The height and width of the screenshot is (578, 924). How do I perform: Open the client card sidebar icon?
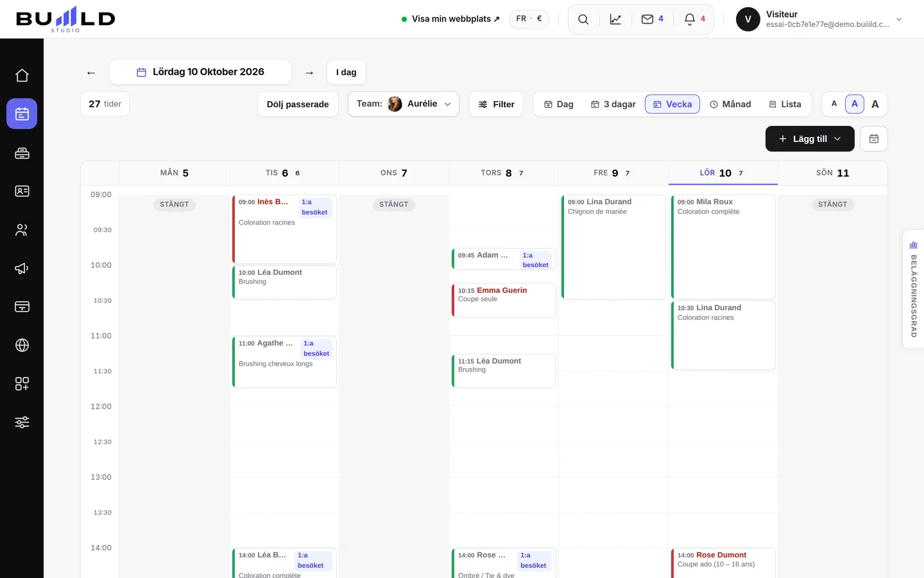point(22,191)
